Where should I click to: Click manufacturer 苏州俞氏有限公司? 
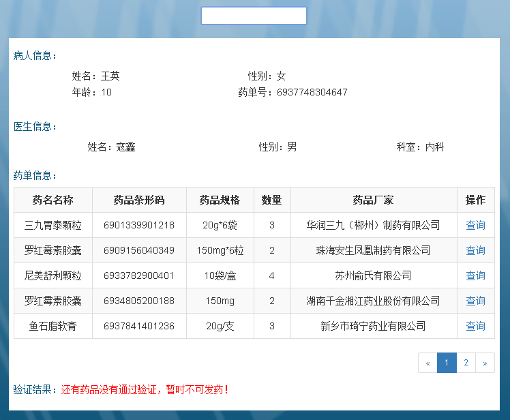[373, 275]
